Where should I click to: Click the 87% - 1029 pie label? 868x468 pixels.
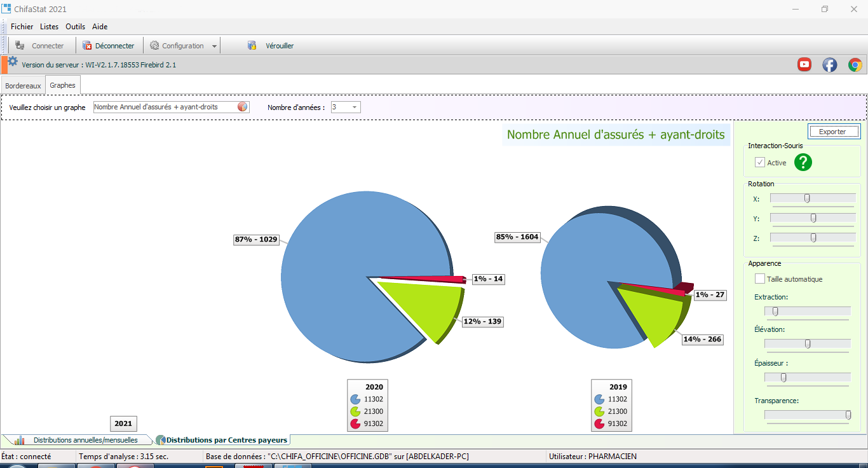pyautogui.click(x=257, y=240)
